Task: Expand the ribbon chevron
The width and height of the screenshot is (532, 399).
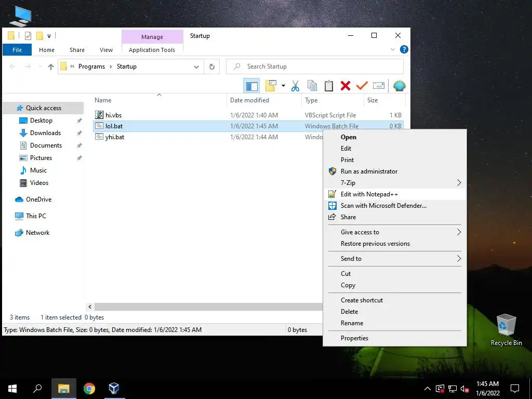Action: click(393, 49)
